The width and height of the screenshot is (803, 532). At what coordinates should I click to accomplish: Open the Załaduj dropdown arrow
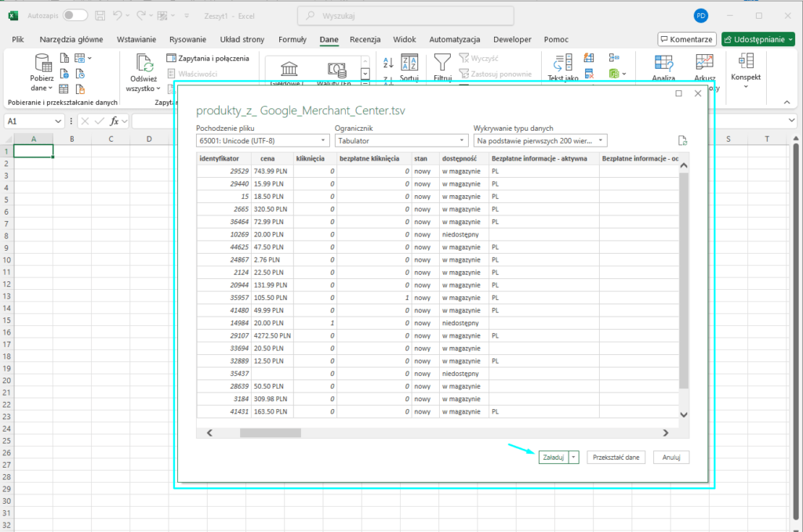click(x=573, y=458)
